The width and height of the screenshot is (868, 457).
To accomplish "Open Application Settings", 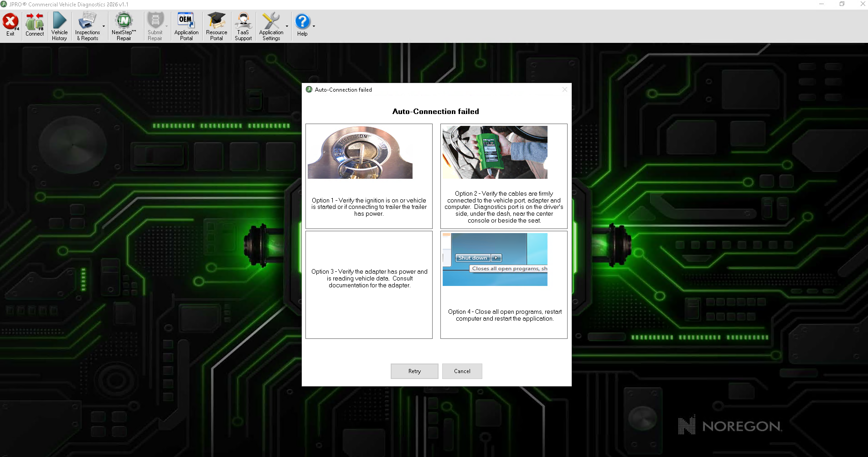I will coord(271,26).
